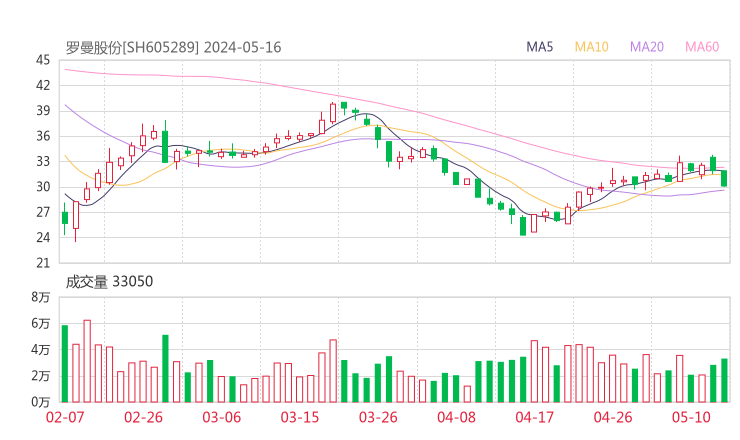Click the 成交量 33050 volume label
Viewport: 740px width, 440px height.
pyautogui.click(x=109, y=282)
